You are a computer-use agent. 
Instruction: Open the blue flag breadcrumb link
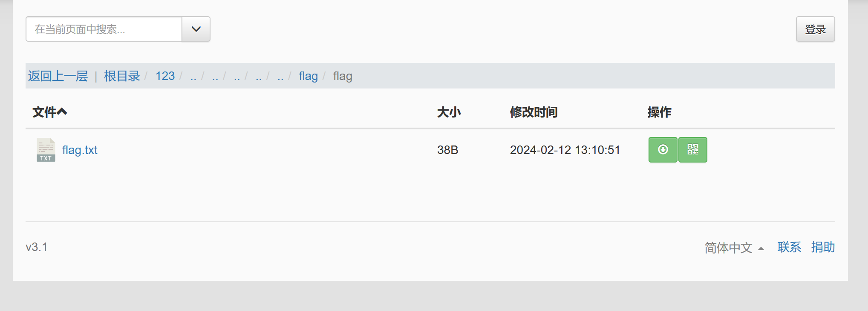(x=308, y=76)
